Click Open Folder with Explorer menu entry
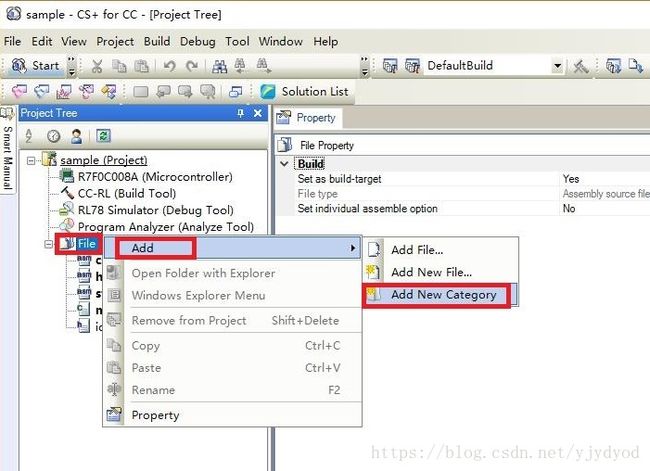 pyautogui.click(x=232, y=273)
